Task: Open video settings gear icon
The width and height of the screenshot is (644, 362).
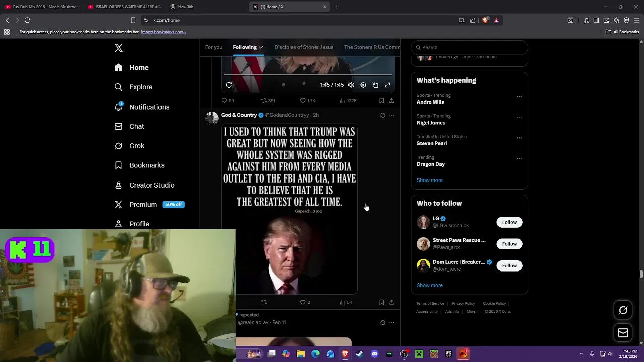Action: click(363, 85)
